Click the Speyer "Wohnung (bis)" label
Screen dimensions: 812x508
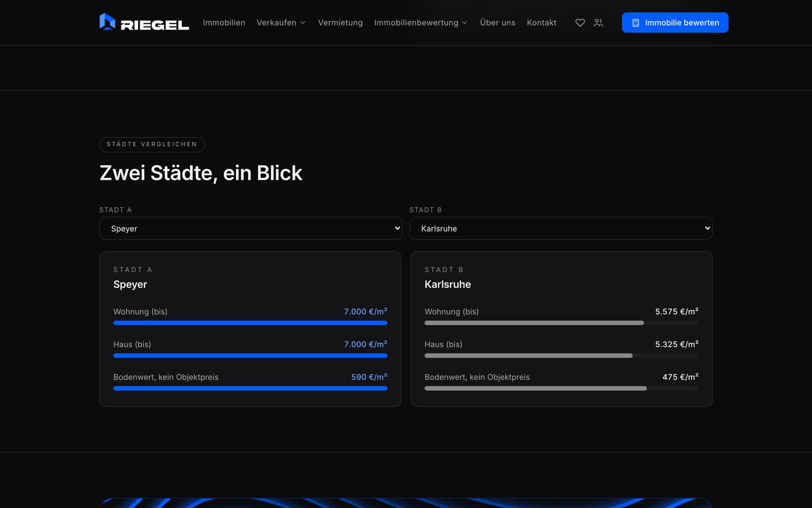tap(141, 311)
